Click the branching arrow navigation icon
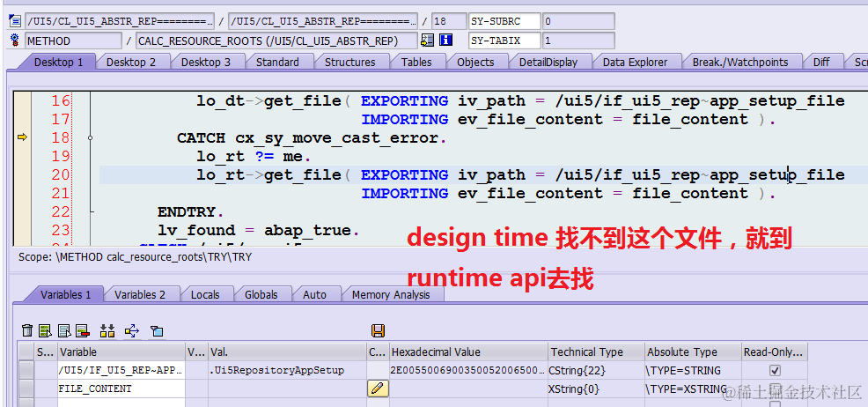Viewport: 868px width, 407px height. [x=132, y=331]
